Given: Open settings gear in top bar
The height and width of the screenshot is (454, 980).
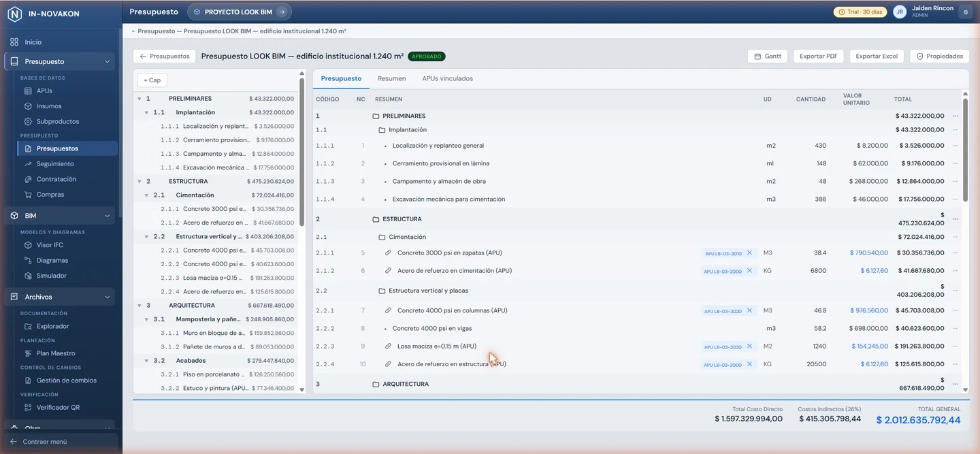Looking at the screenshot, I should point(965,12).
